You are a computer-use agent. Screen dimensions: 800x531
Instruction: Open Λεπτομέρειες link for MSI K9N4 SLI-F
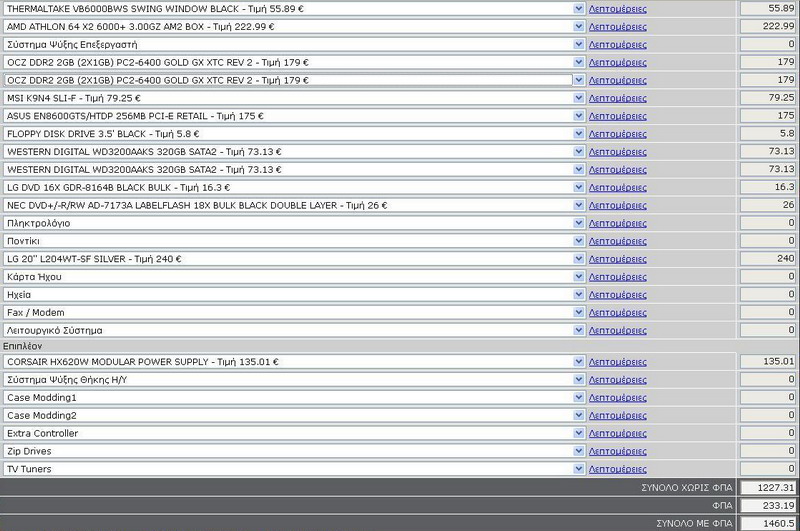[617, 98]
